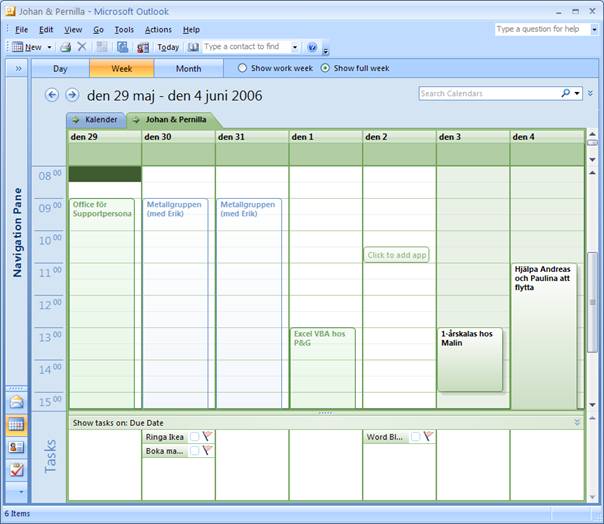The image size is (604, 524).
Task: Expand the query builder double chevron
Action: click(590, 93)
